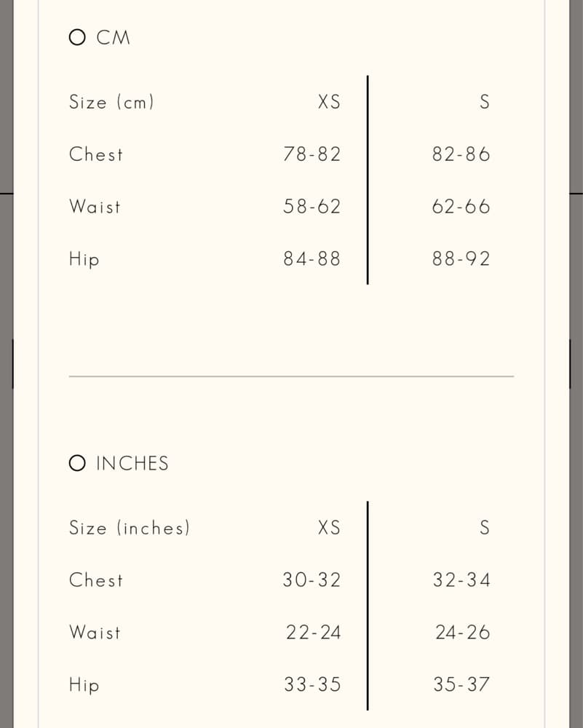The height and width of the screenshot is (728, 583).
Task: Click S waist value 24-26
Action: (x=462, y=633)
